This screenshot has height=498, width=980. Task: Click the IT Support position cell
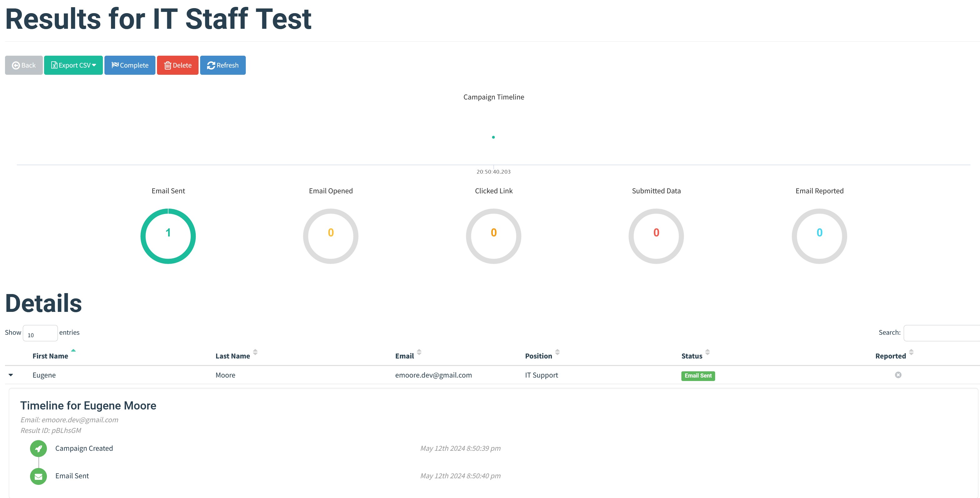pyautogui.click(x=541, y=375)
